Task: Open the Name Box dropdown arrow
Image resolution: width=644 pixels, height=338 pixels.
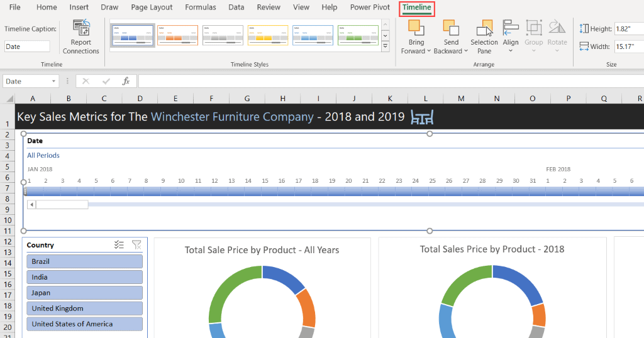Action: [54, 81]
